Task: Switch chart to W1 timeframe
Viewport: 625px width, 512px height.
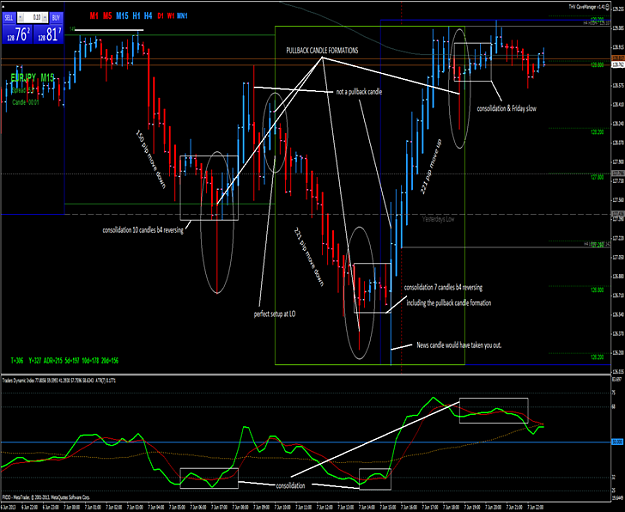Action: point(171,16)
